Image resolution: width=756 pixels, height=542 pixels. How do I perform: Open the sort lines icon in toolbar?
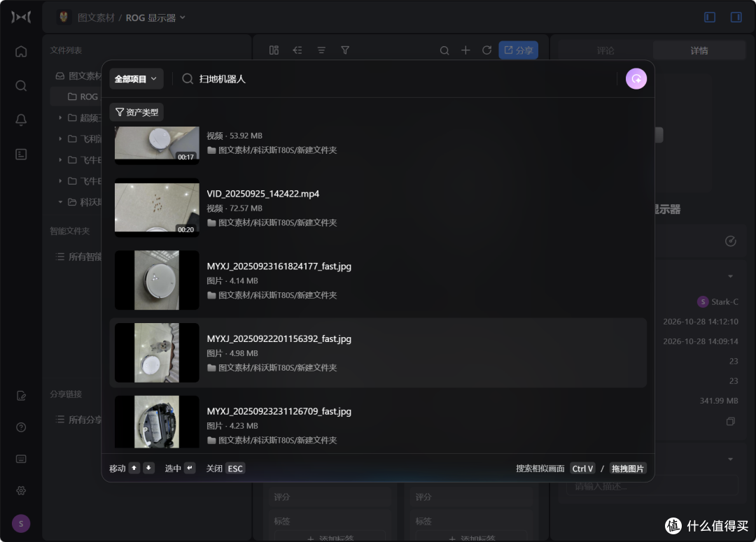[321, 50]
